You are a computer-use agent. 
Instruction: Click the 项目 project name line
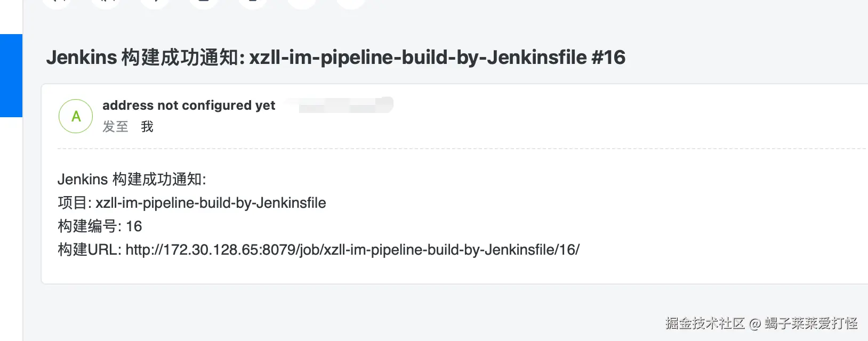click(x=192, y=202)
